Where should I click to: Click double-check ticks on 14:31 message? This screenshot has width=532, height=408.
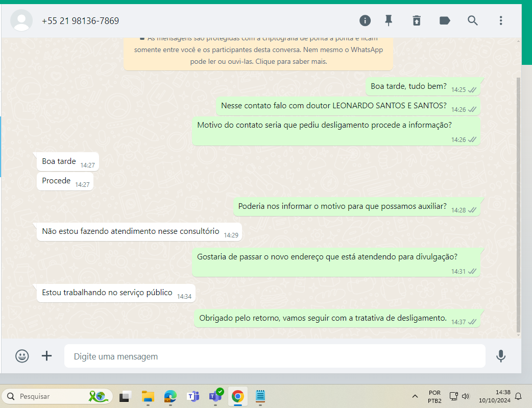(x=472, y=271)
